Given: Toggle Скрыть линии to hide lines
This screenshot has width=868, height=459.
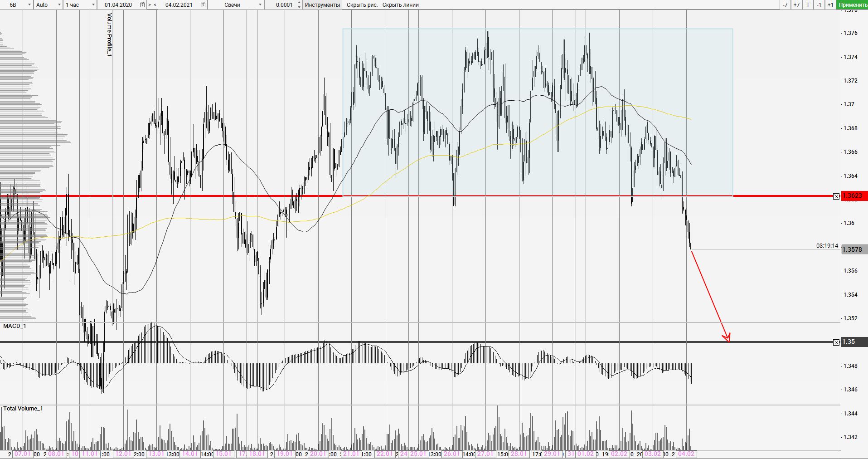Looking at the screenshot, I should 400,5.
